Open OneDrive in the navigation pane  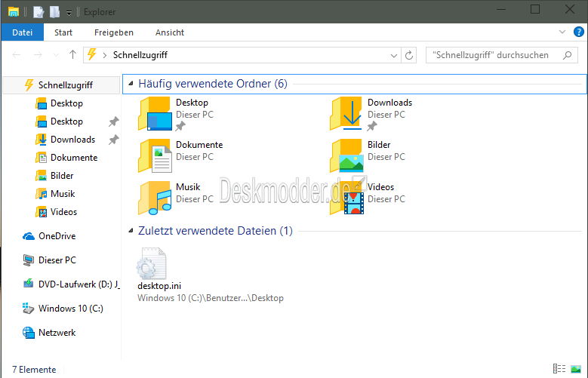(57, 236)
